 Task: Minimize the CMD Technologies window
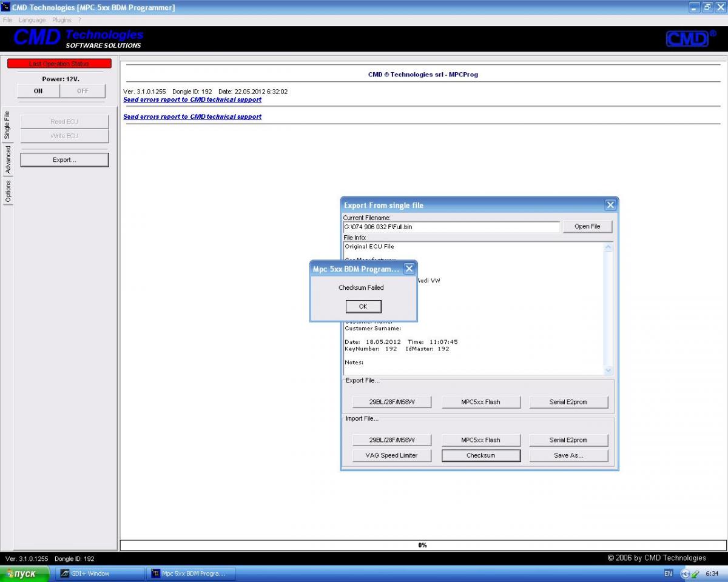pyautogui.click(x=695, y=7)
